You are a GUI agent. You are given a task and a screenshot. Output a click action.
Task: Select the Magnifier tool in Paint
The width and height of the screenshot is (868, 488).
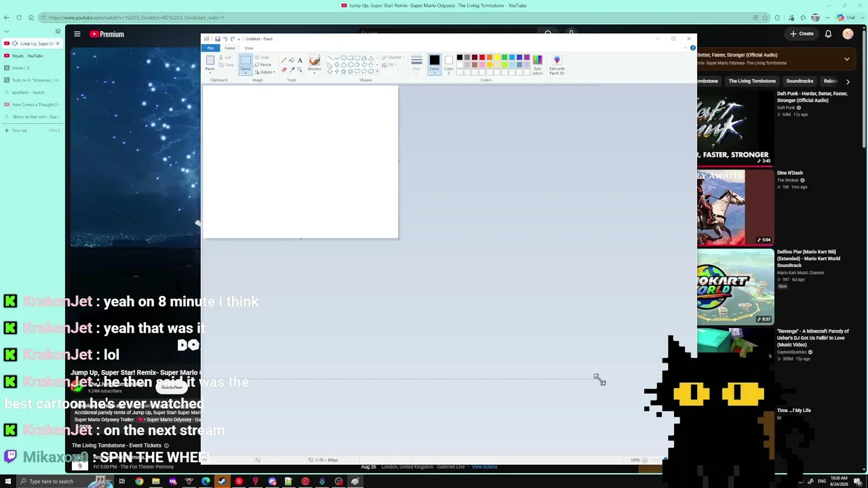pos(300,69)
